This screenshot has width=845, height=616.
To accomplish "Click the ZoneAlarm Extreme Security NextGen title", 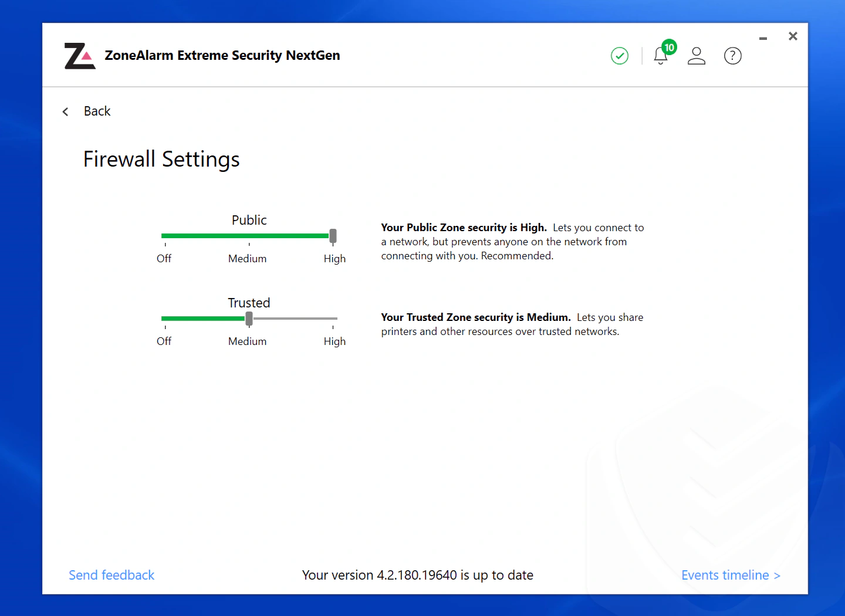I will click(x=222, y=55).
